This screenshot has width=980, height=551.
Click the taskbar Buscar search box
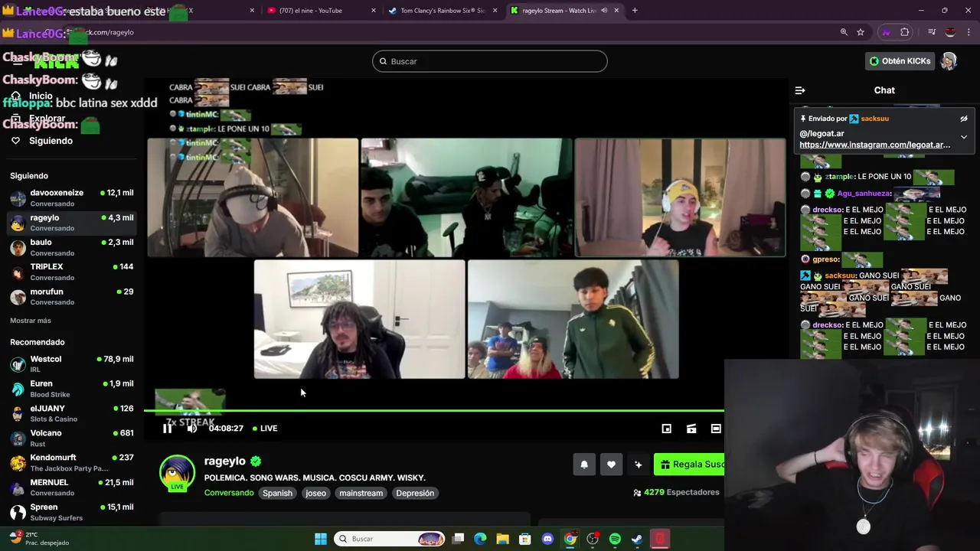pyautogui.click(x=390, y=539)
